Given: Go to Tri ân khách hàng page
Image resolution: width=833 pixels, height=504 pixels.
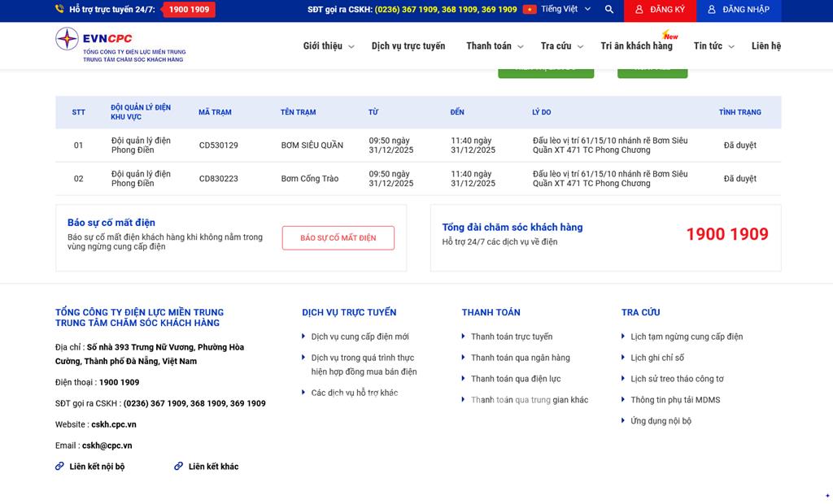Looking at the screenshot, I should coord(636,46).
